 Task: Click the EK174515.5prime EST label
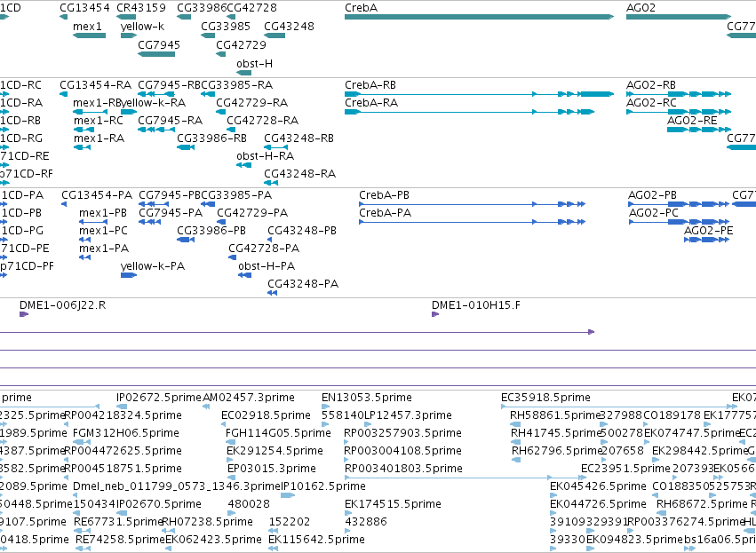coord(393,505)
